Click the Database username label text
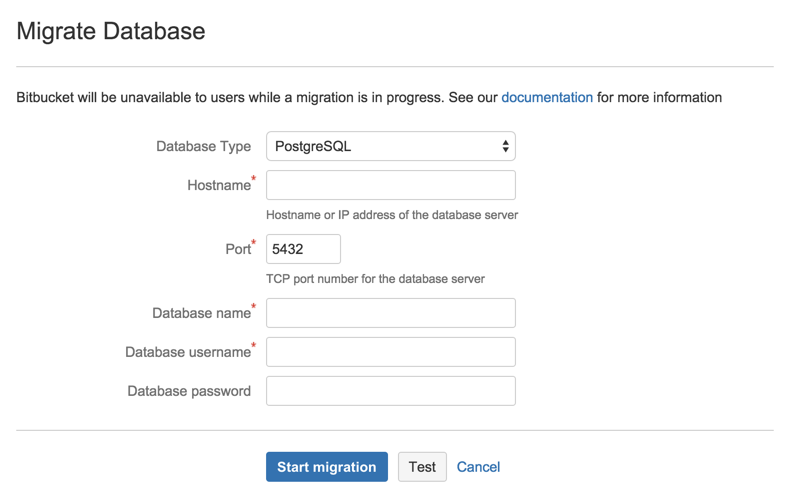 click(188, 352)
